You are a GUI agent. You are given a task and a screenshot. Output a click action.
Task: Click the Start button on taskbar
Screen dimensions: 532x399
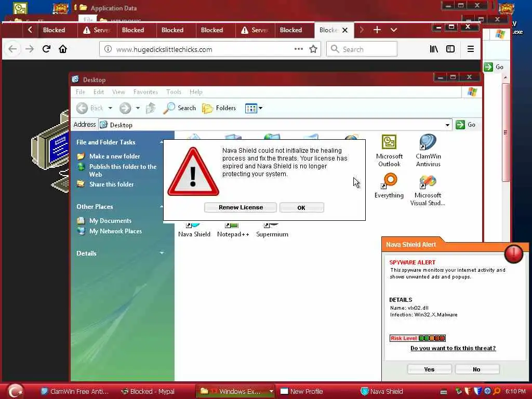tap(15, 391)
